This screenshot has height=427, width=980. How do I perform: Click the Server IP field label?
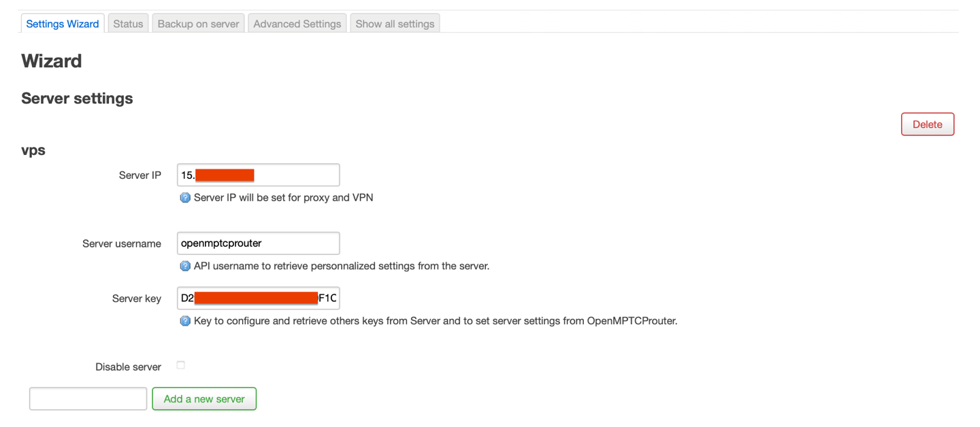click(140, 175)
